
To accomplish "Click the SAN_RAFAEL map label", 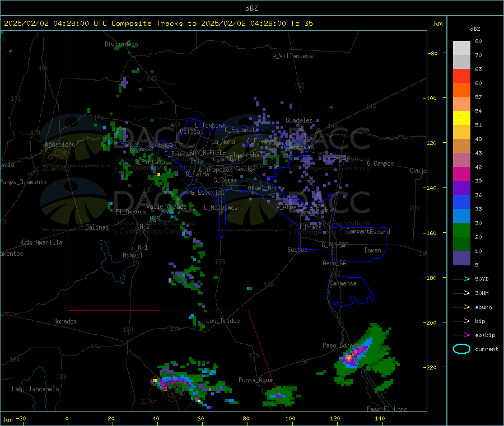I will (x=206, y=152).
